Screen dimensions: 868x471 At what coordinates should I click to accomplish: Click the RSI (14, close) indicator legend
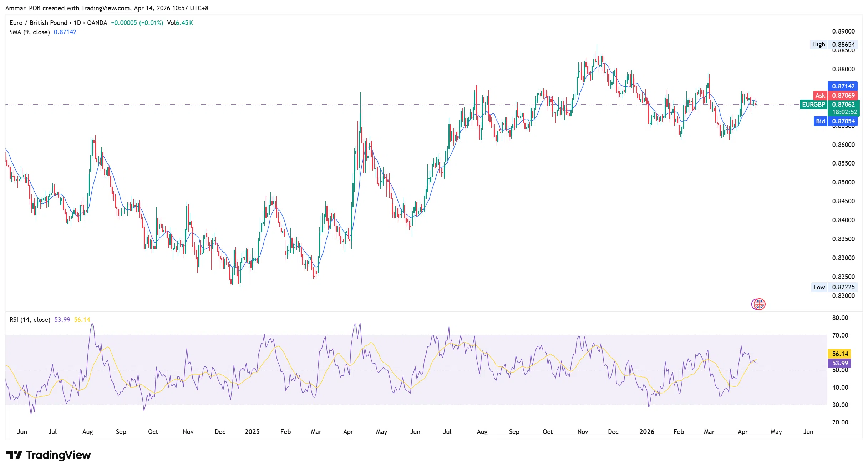30,320
